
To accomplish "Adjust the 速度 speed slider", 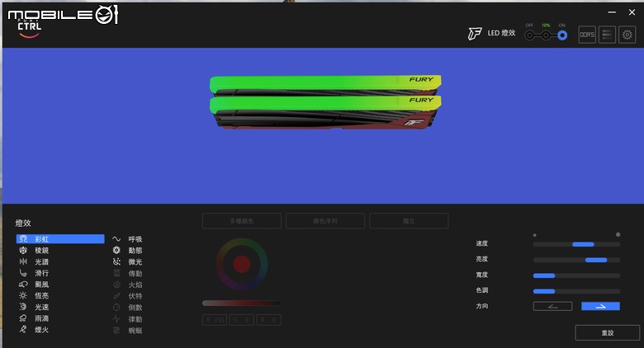I will point(576,244).
